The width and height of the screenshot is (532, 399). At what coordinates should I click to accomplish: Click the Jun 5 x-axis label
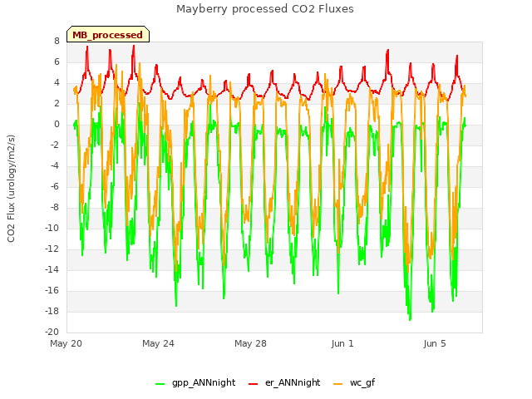click(x=435, y=343)
